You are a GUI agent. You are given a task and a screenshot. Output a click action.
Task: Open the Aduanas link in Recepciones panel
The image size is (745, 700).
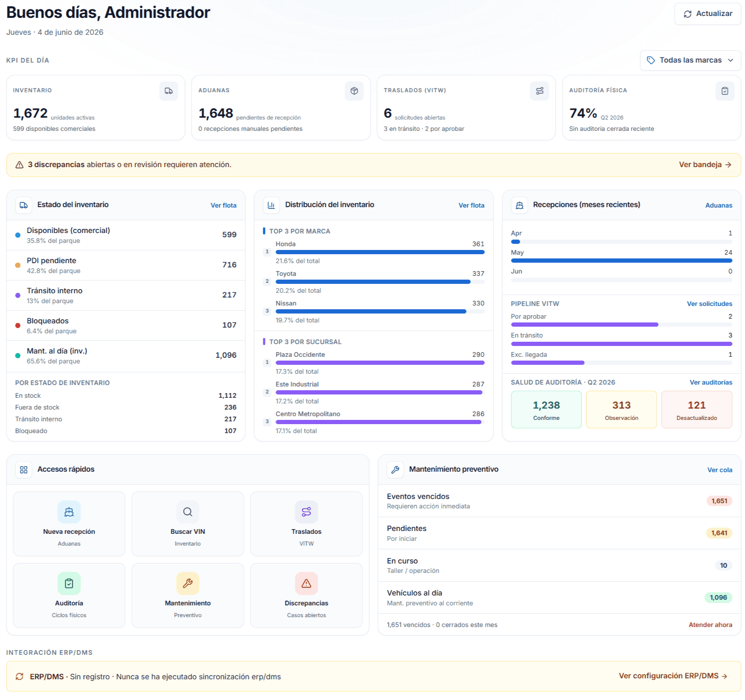(719, 205)
